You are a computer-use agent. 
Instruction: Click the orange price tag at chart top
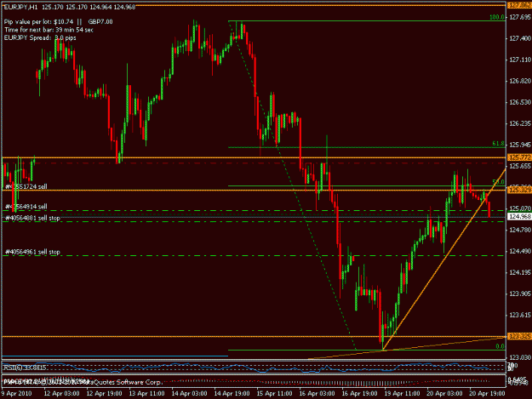[519, 5]
